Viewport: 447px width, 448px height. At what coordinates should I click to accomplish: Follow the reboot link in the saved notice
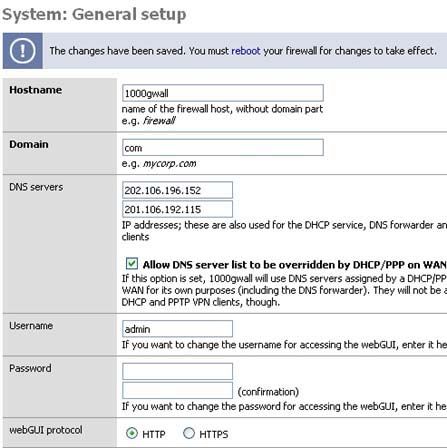coord(246,51)
